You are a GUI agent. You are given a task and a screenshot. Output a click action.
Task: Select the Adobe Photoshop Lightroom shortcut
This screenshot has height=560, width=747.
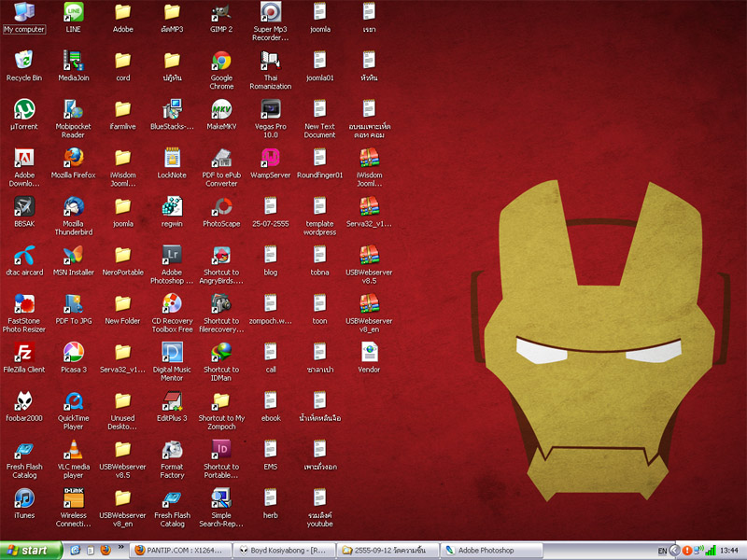(x=172, y=265)
